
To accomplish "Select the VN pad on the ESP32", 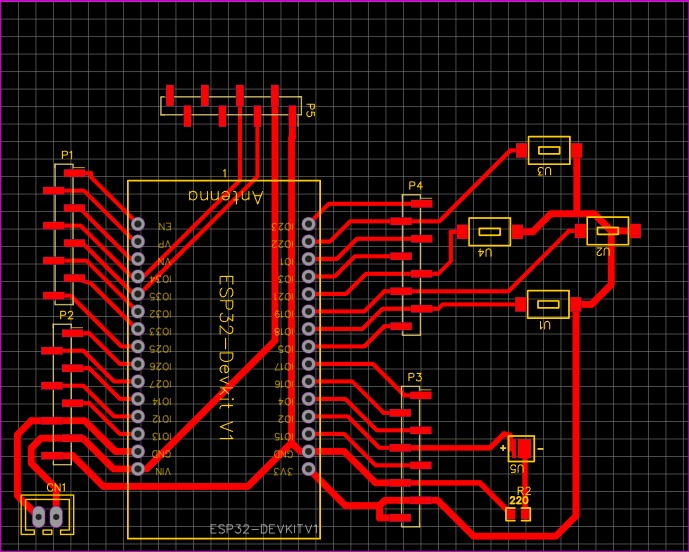I will tap(138, 259).
